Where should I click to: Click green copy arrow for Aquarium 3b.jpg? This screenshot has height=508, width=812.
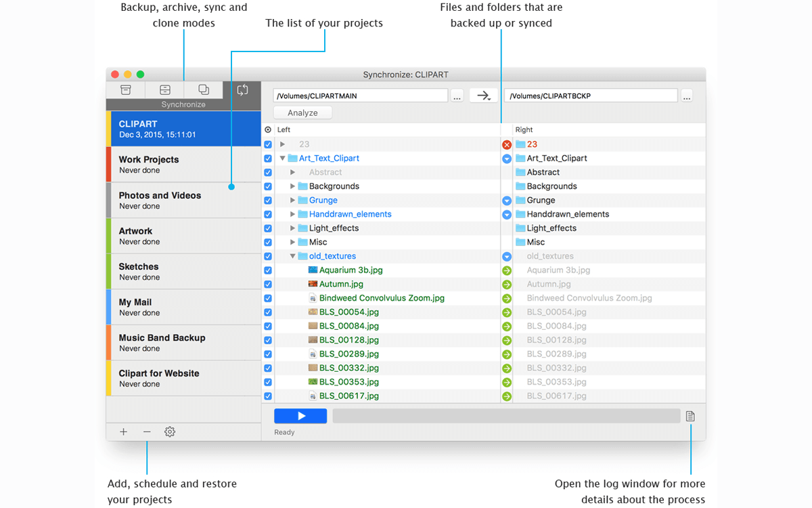pos(507,270)
